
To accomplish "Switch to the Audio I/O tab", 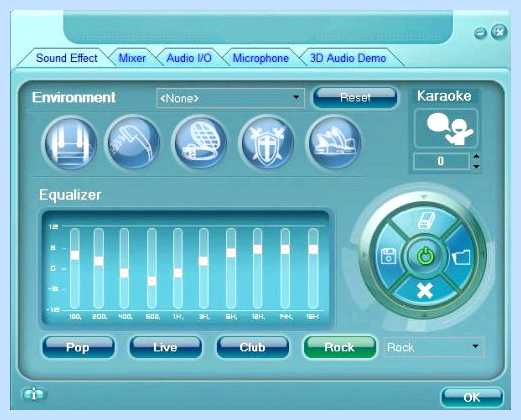I will tap(189, 58).
